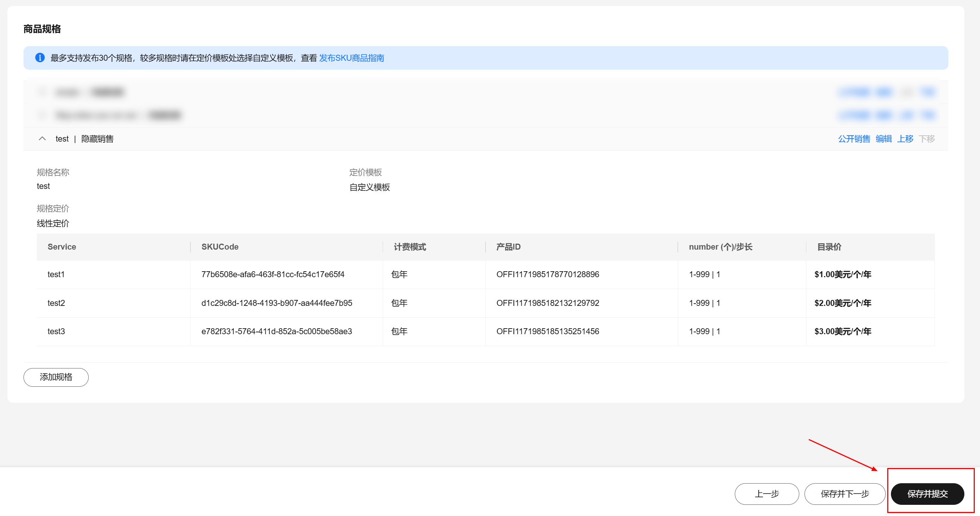Click the 产品ID column header
Screen dimensions: 980x516
[x=508, y=247]
